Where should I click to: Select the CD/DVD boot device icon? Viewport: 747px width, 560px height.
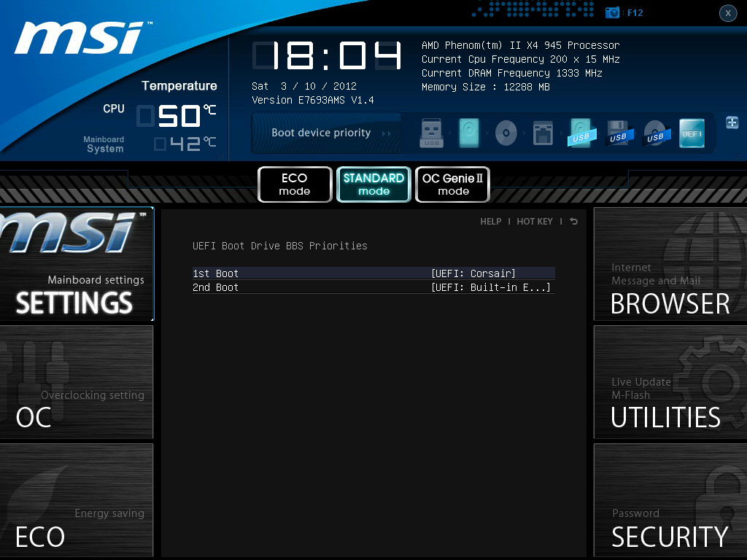point(506,133)
